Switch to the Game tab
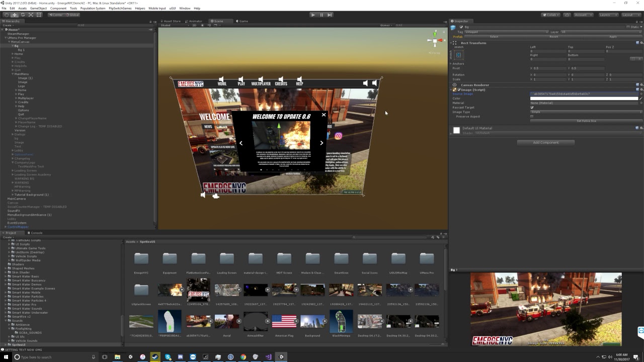This screenshot has height=362, width=644. (x=242, y=21)
